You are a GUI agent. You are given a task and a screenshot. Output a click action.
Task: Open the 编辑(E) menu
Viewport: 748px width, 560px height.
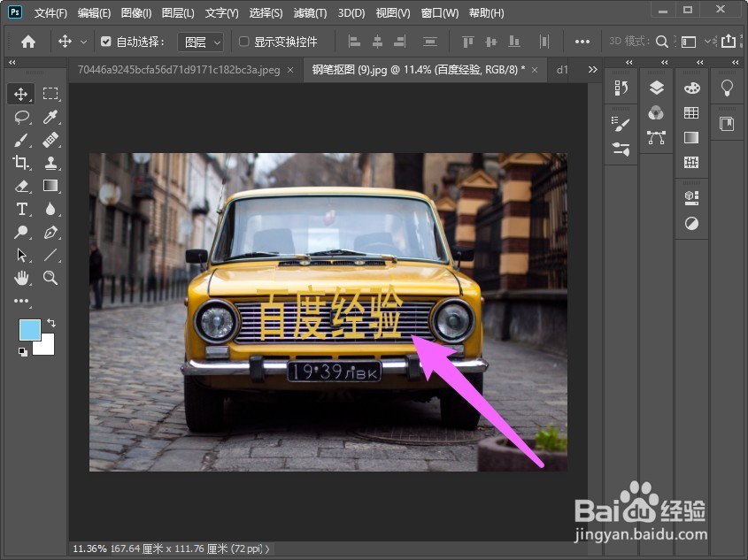[94, 13]
